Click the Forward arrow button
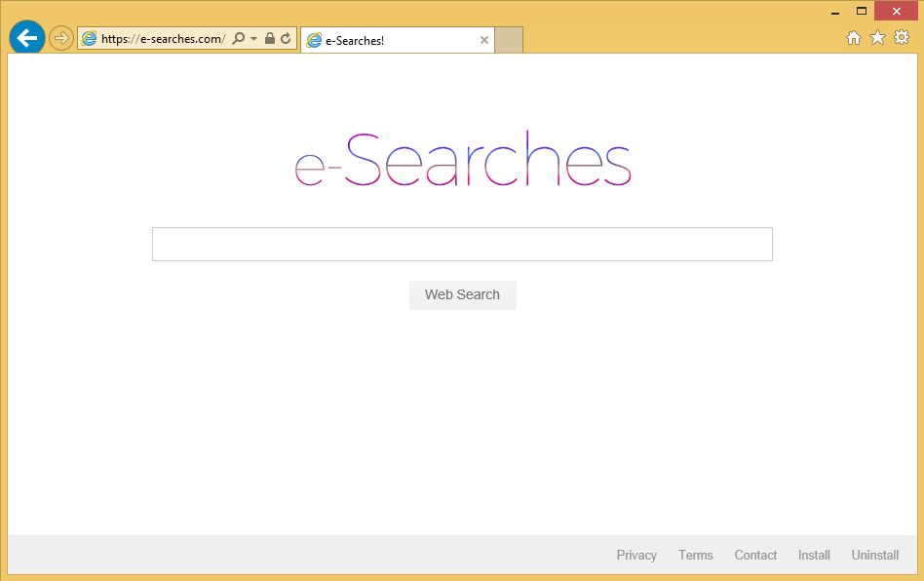Screen dimensions: 924x581 pos(61,38)
